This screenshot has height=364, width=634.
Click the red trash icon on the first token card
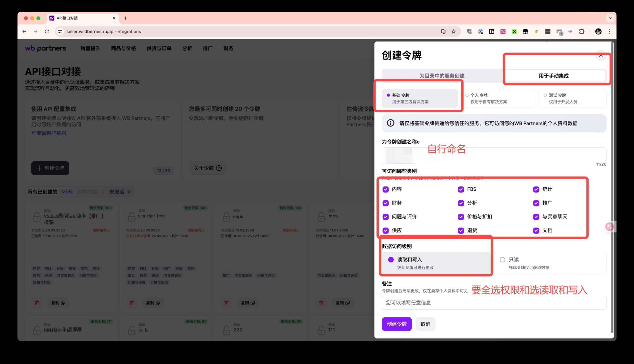tap(37, 303)
